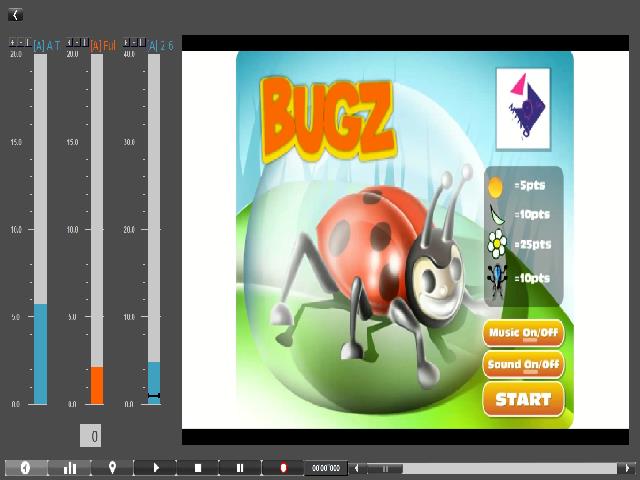Click the value box showing 0

click(x=90, y=436)
